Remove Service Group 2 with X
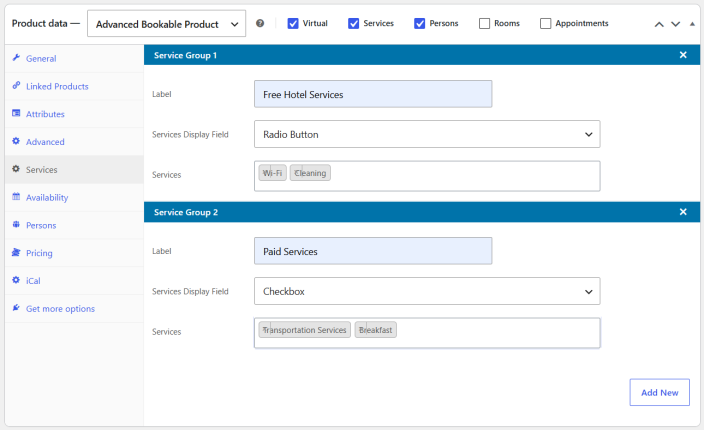 pyautogui.click(x=683, y=212)
